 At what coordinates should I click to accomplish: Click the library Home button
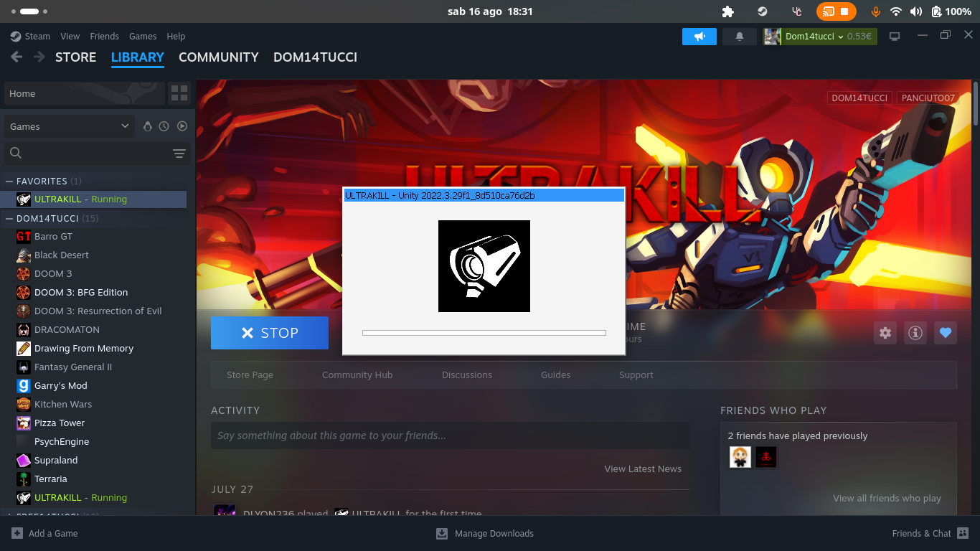point(84,93)
